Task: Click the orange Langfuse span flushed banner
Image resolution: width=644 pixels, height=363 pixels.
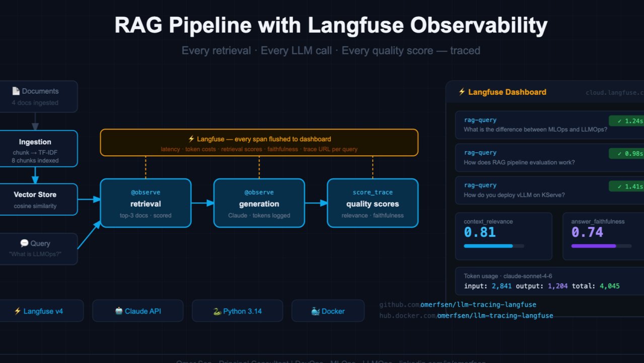Action: click(x=259, y=142)
